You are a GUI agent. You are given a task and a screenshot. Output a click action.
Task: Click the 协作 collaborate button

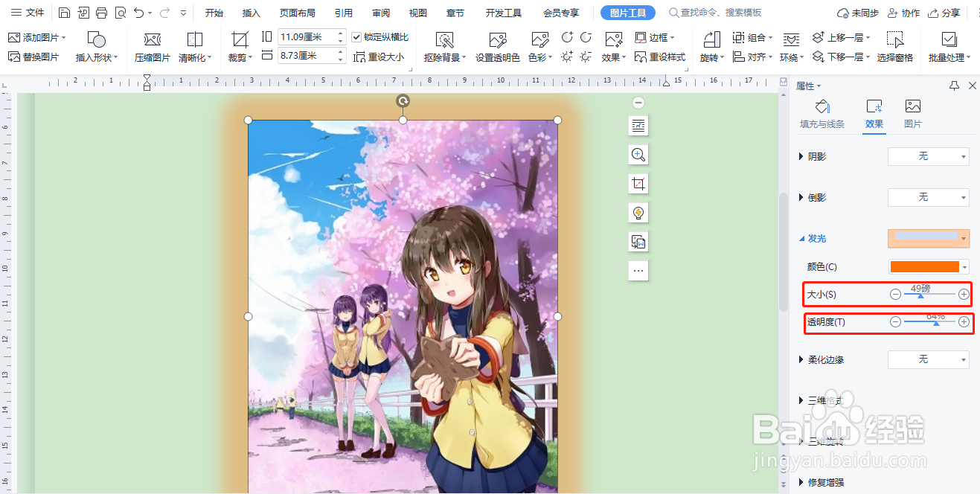[x=903, y=13]
